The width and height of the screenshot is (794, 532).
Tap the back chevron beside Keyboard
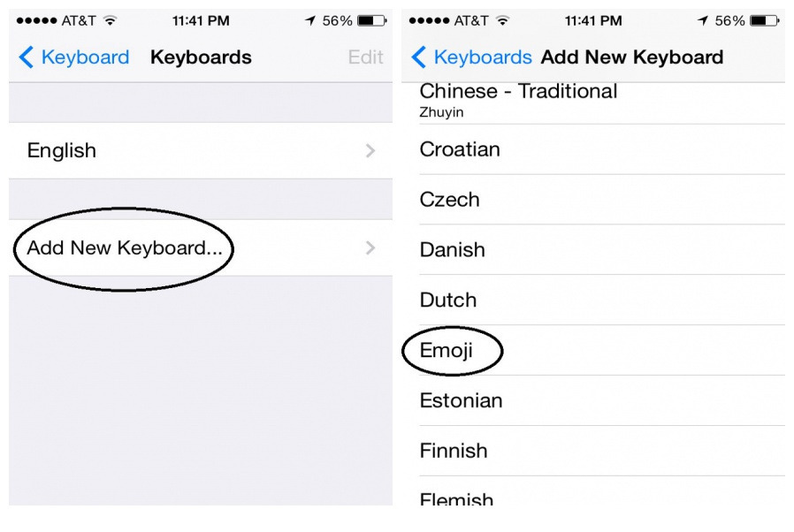coord(27,57)
